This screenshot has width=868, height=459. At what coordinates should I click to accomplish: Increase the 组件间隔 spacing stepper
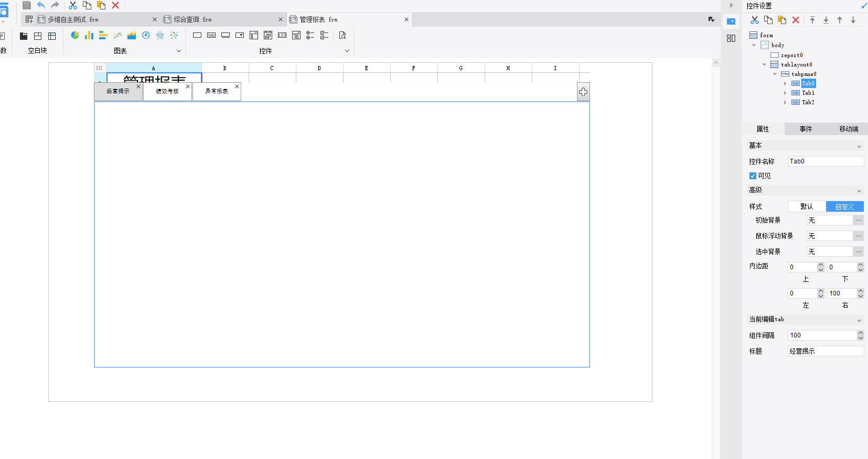pos(860,333)
